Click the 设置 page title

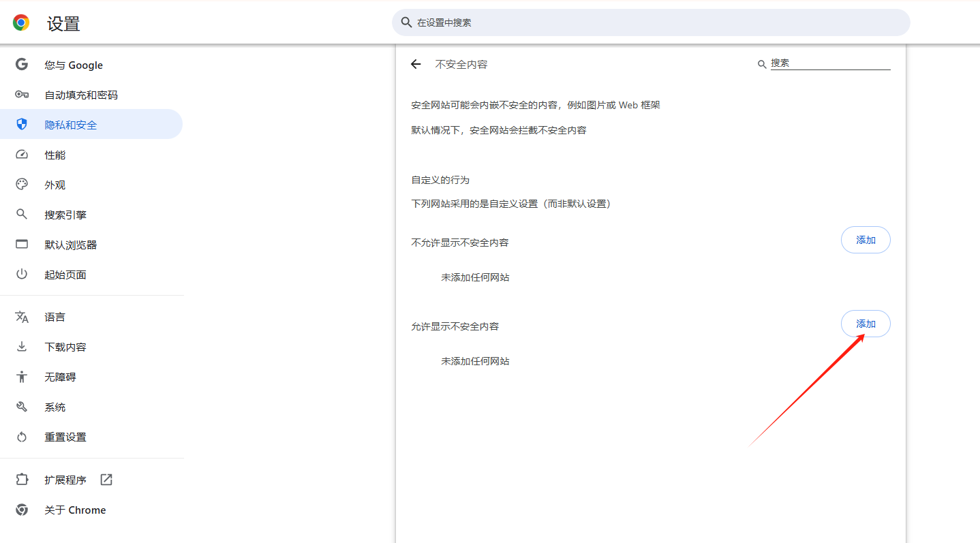63,24
